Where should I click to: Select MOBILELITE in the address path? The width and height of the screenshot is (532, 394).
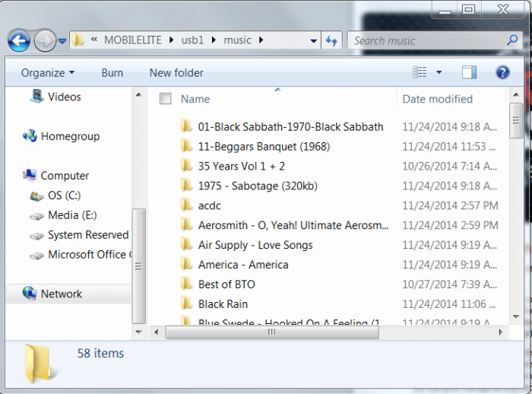tap(133, 40)
